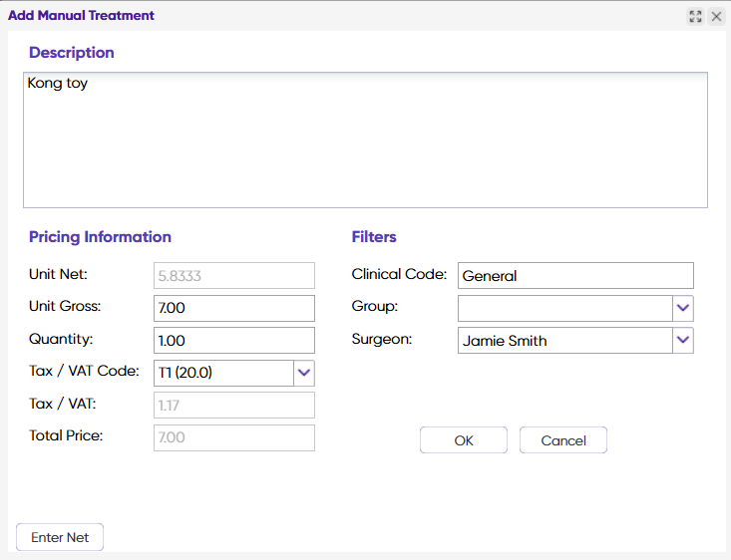Click the greyed Total Price field
The width and height of the screenshot is (731, 560).
point(234,437)
